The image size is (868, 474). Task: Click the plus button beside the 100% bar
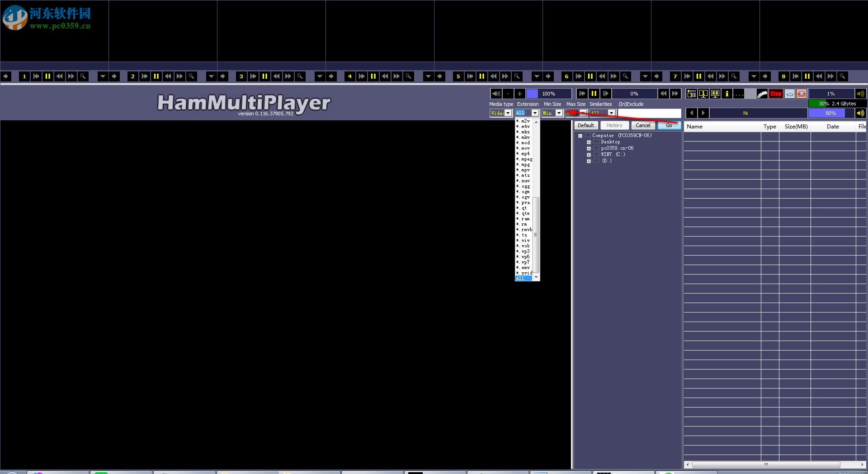coord(519,94)
